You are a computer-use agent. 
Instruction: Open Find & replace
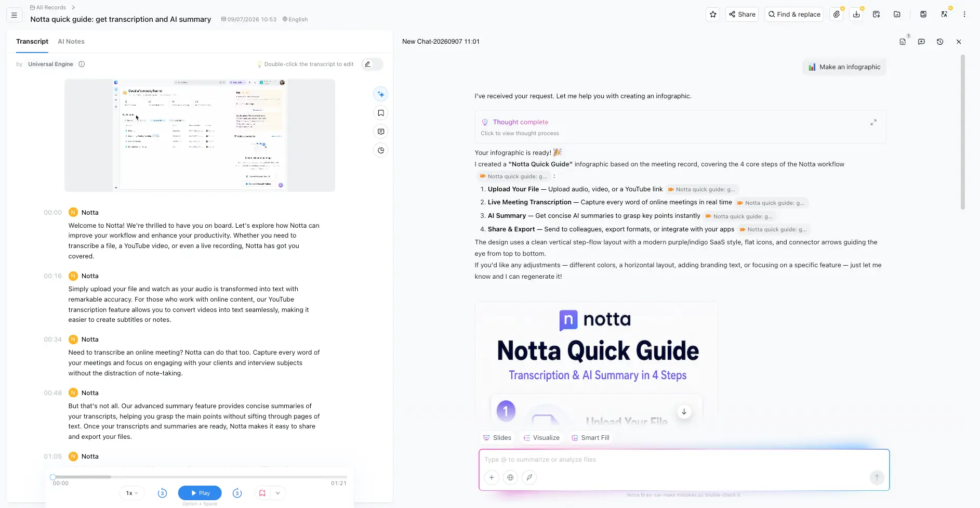[x=794, y=15]
